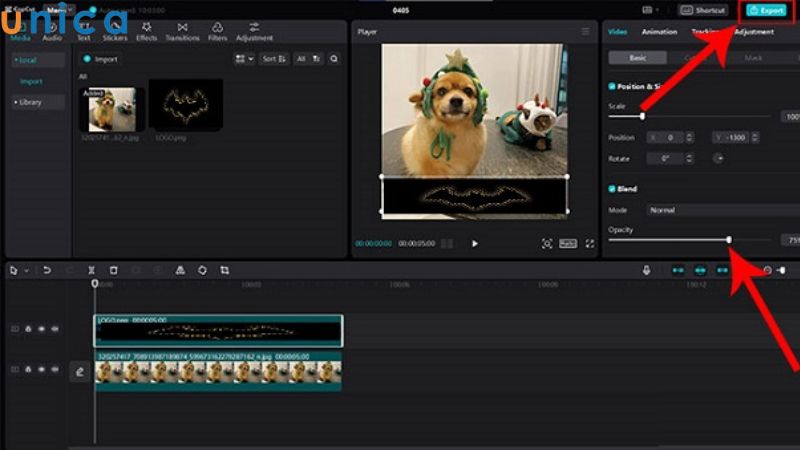The image size is (800, 450).
Task: Click the split clip tool in timeline toolbar
Action: pos(91,270)
